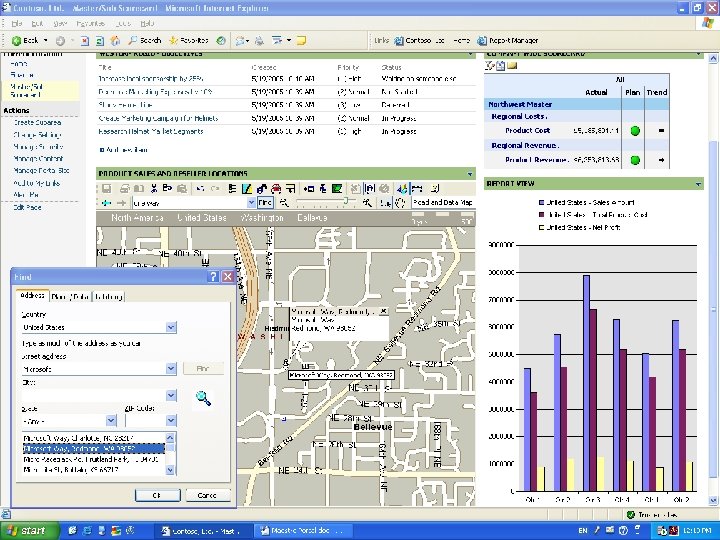Open the ZIP Code dropdown arrow
Screen dimensions: 720x540
(x=171, y=420)
